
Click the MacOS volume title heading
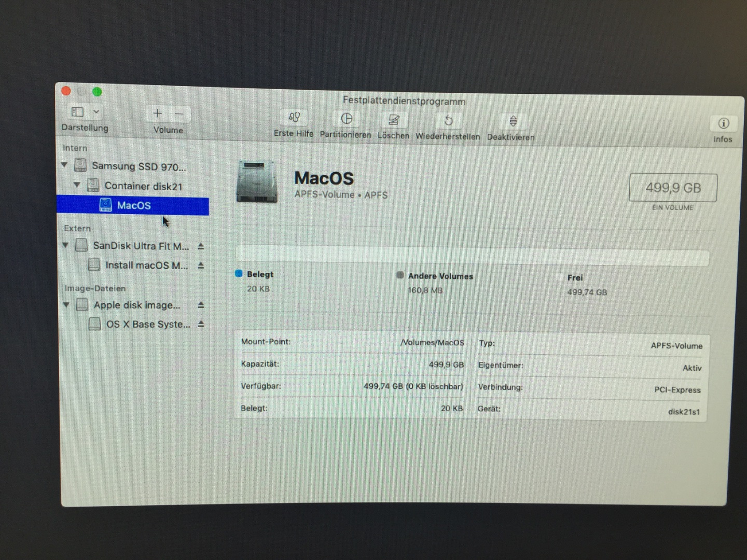click(x=324, y=178)
